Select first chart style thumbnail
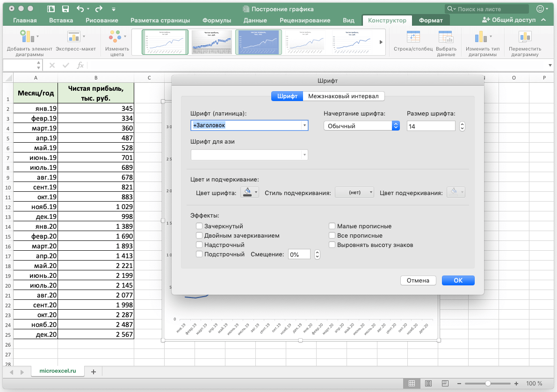 click(165, 42)
